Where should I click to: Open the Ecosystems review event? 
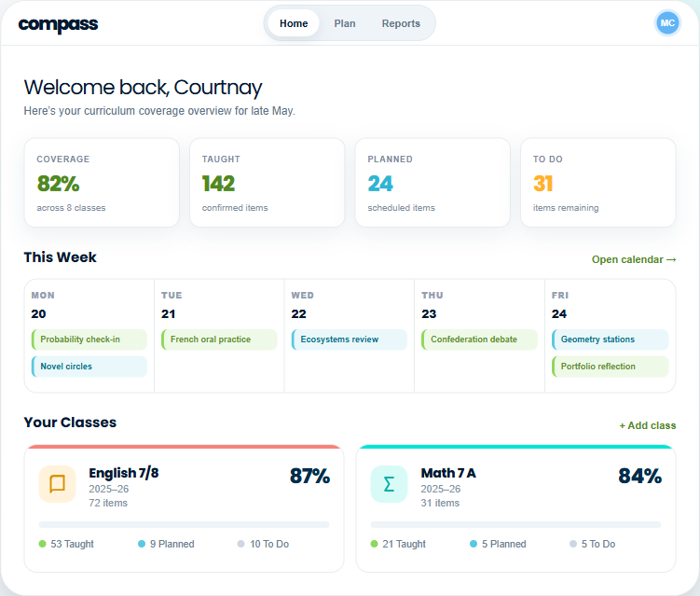point(350,340)
